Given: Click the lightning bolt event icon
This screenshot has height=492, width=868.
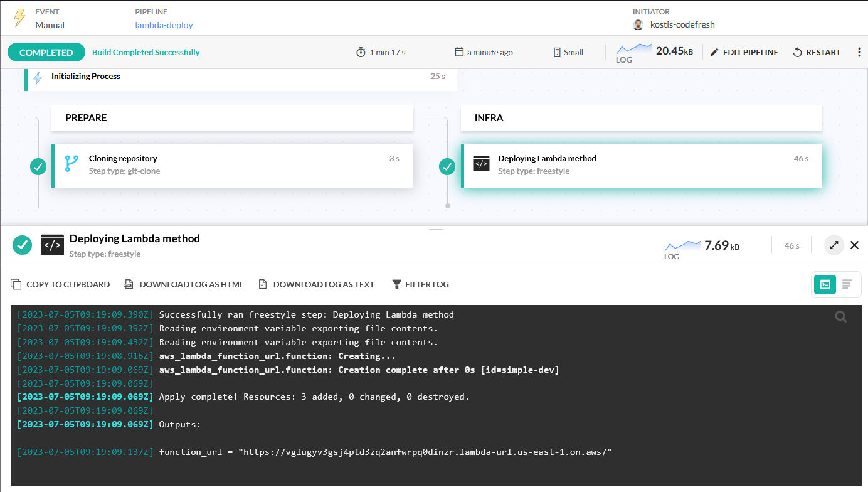Looking at the screenshot, I should coord(20,18).
